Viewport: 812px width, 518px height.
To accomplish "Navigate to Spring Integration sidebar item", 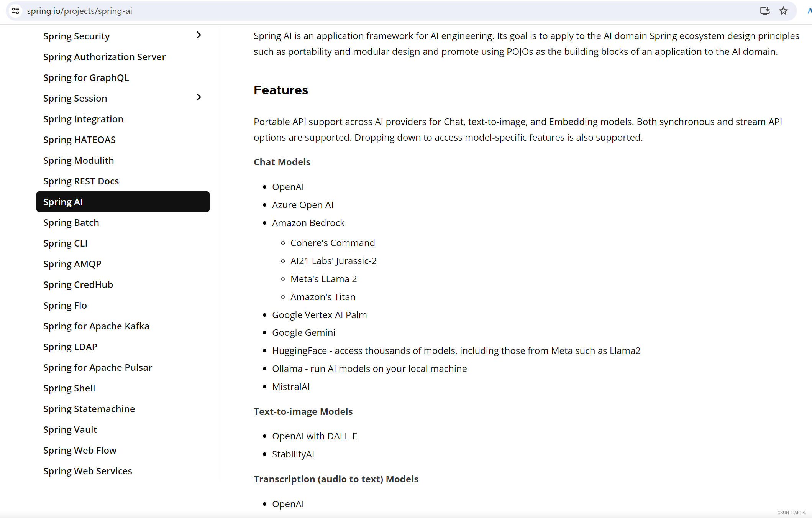I will click(83, 118).
